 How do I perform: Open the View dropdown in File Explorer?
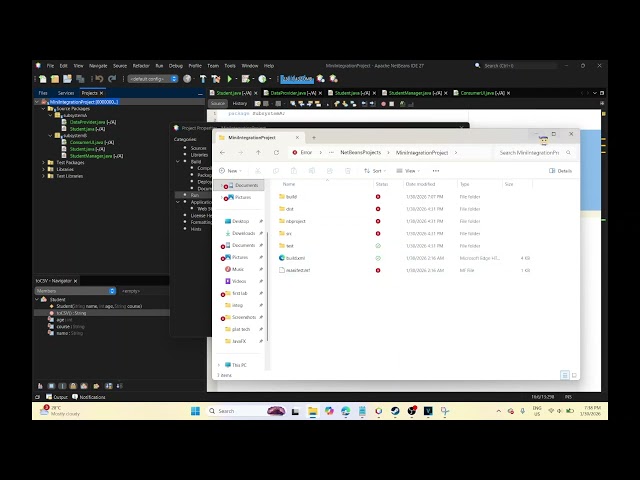coord(408,171)
